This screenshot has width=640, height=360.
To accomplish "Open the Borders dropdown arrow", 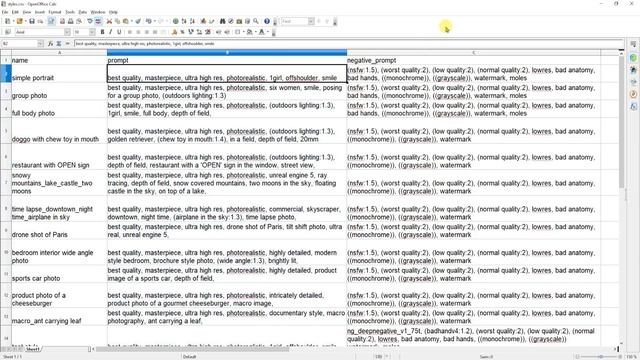I will (243, 32).
